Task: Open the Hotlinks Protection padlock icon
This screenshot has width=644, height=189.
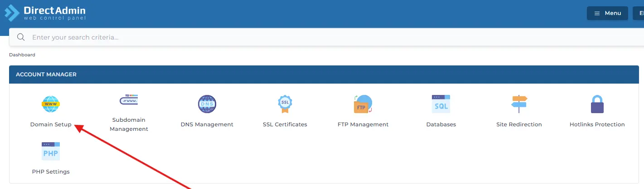Action: click(597, 104)
